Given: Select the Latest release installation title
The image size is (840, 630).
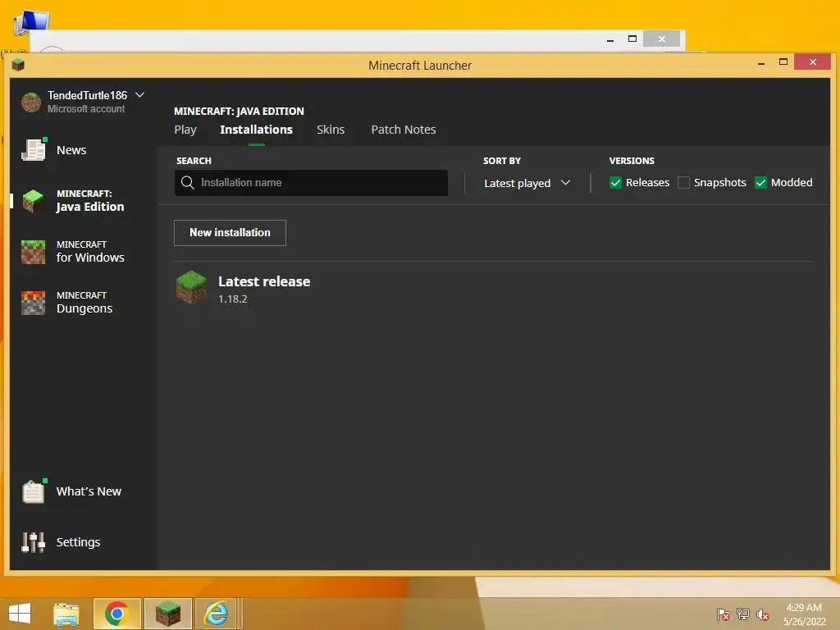Looking at the screenshot, I should pyautogui.click(x=264, y=281).
